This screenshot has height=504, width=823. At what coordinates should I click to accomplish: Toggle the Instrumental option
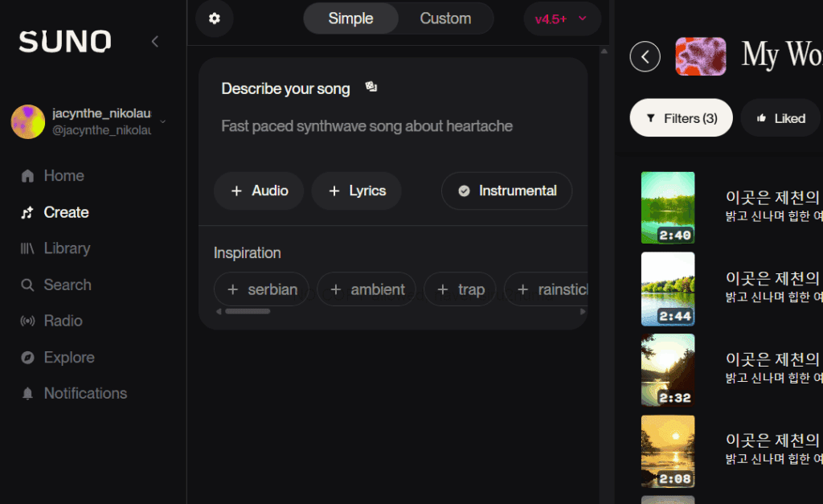pyautogui.click(x=506, y=191)
